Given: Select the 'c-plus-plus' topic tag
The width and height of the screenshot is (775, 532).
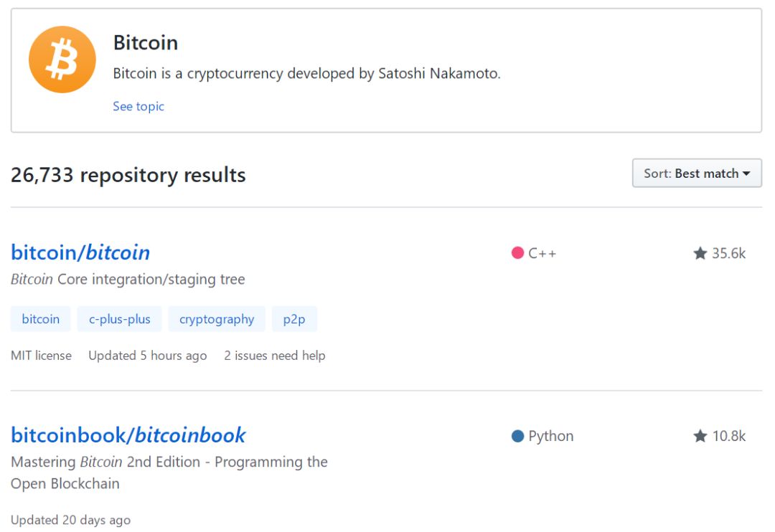Looking at the screenshot, I should 120,319.
